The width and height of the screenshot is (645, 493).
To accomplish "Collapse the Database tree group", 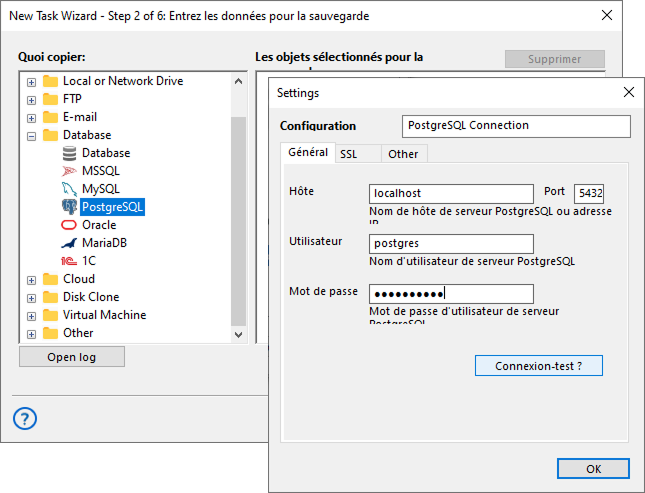I will tap(31, 136).
